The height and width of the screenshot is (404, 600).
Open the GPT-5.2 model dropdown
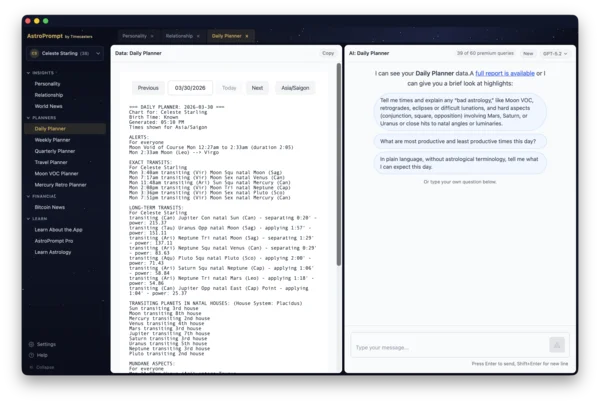point(555,54)
